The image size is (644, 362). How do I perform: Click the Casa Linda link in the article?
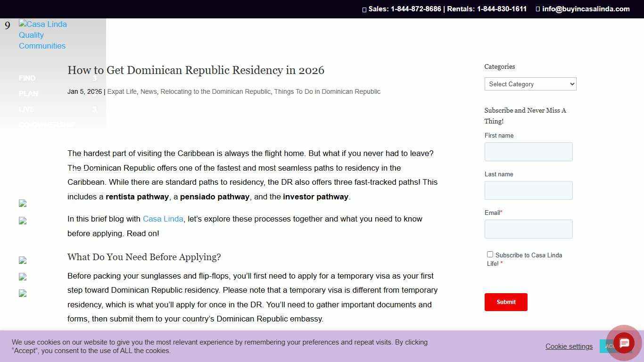(x=163, y=219)
